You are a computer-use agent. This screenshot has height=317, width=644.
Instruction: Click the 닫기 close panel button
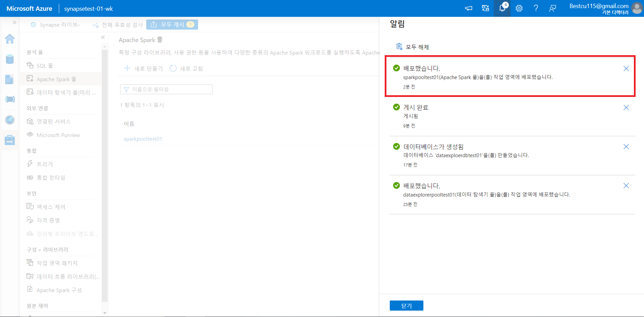pyautogui.click(x=406, y=306)
